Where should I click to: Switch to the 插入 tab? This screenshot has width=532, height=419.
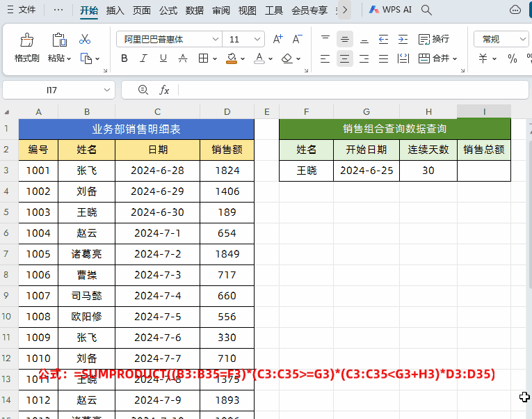pyautogui.click(x=115, y=10)
